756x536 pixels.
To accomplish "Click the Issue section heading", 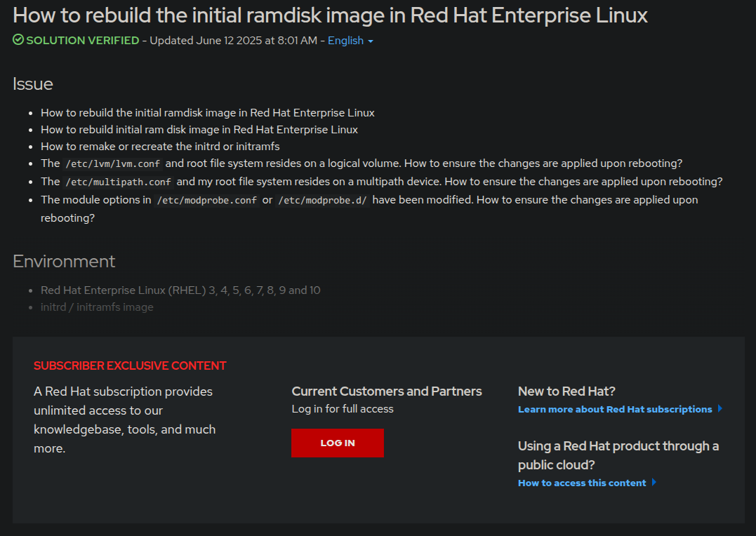I will [33, 84].
